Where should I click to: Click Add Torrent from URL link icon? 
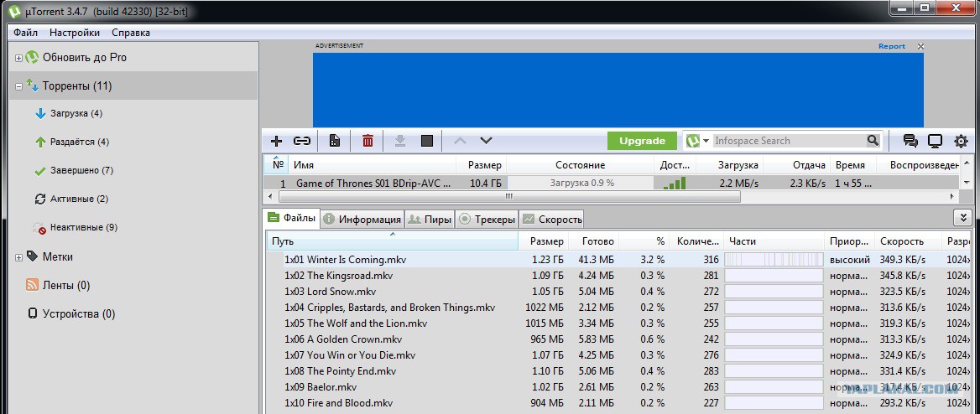pos(302,141)
